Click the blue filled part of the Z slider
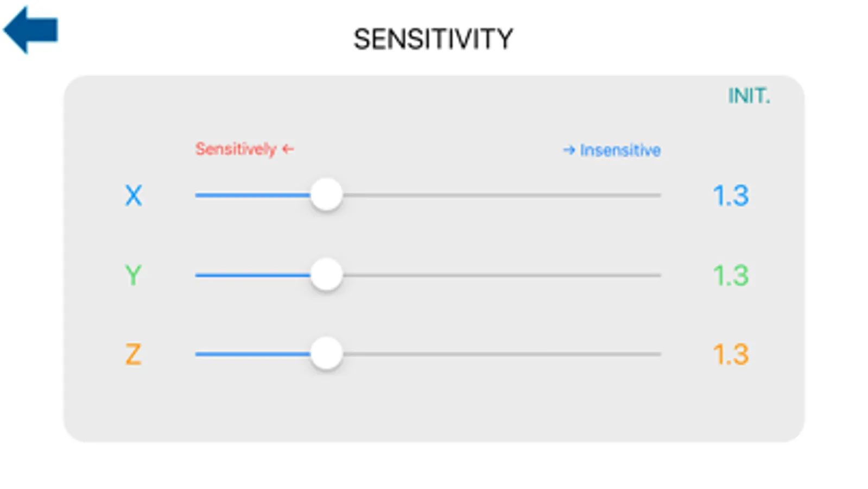The height and width of the screenshot is (489, 868). pos(252,354)
